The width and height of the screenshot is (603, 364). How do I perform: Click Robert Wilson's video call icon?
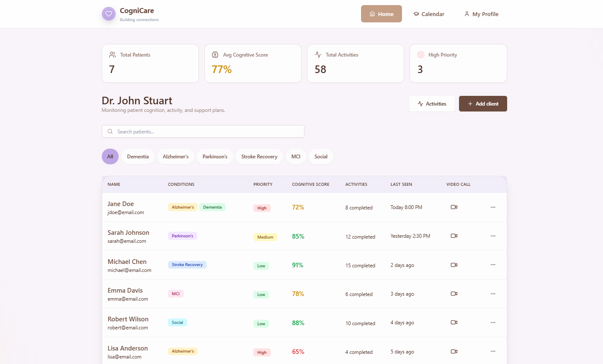[x=454, y=323]
